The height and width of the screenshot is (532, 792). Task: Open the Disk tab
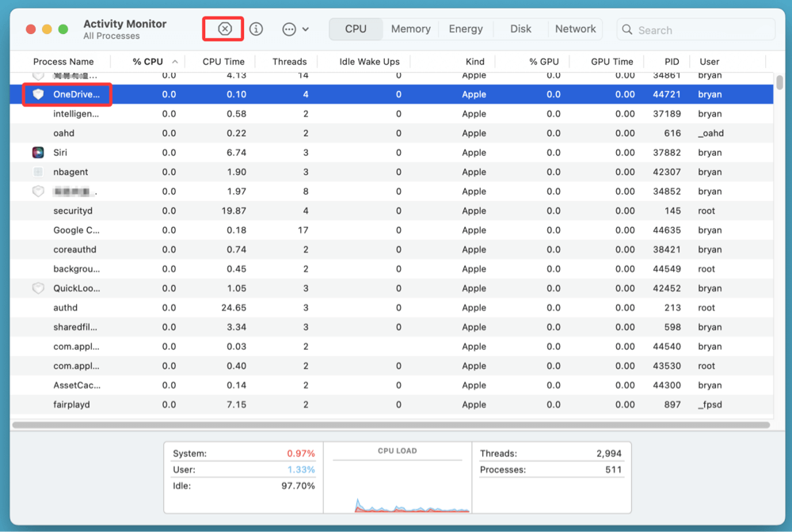520,28
